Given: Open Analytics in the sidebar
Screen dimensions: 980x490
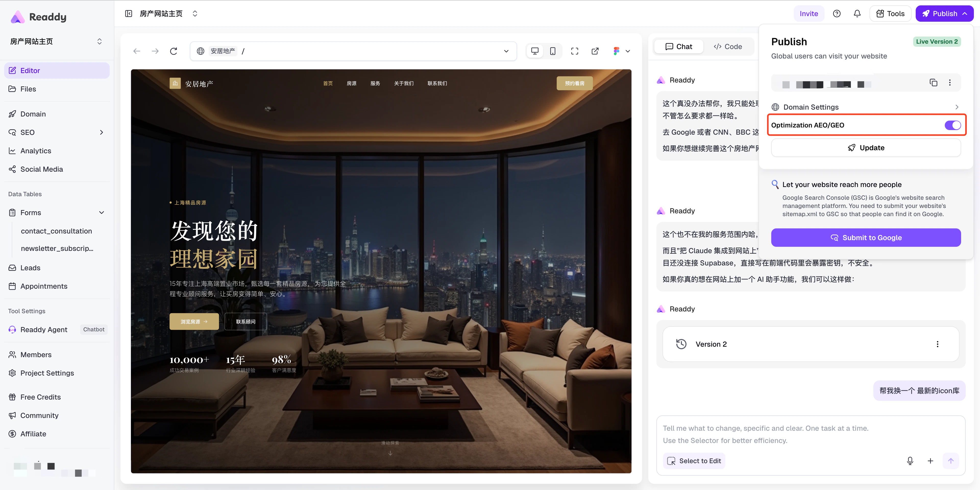Looking at the screenshot, I should [x=36, y=151].
